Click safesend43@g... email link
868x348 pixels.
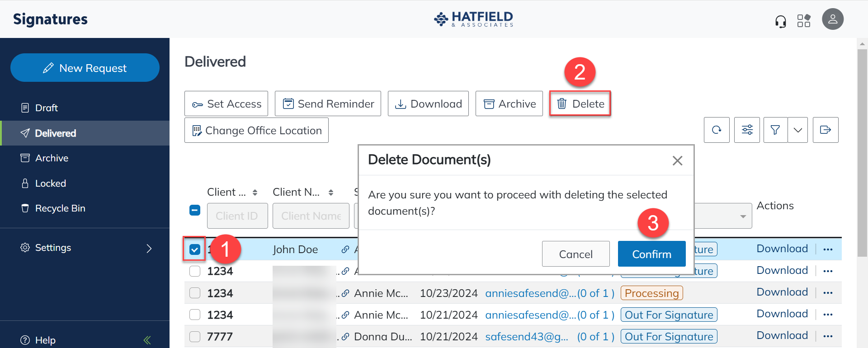527,337
